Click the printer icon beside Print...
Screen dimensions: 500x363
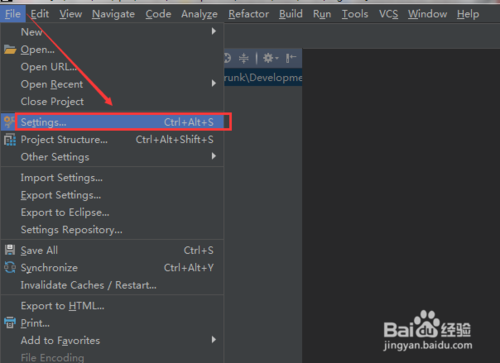pyautogui.click(x=10, y=322)
